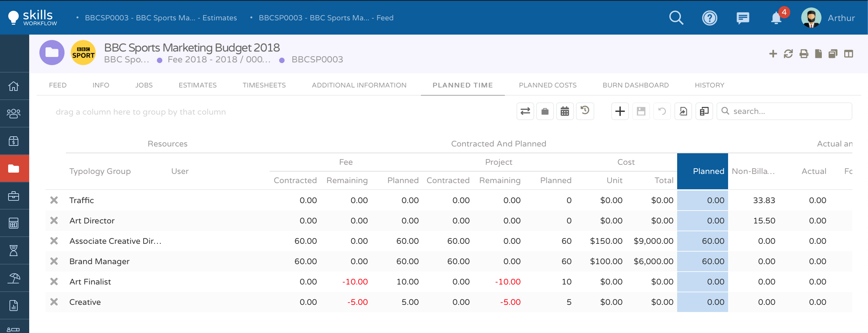The height and width of the screenshot is (333, 868).
Task: Switch to the INFO tab
Action: coord(101,85)
